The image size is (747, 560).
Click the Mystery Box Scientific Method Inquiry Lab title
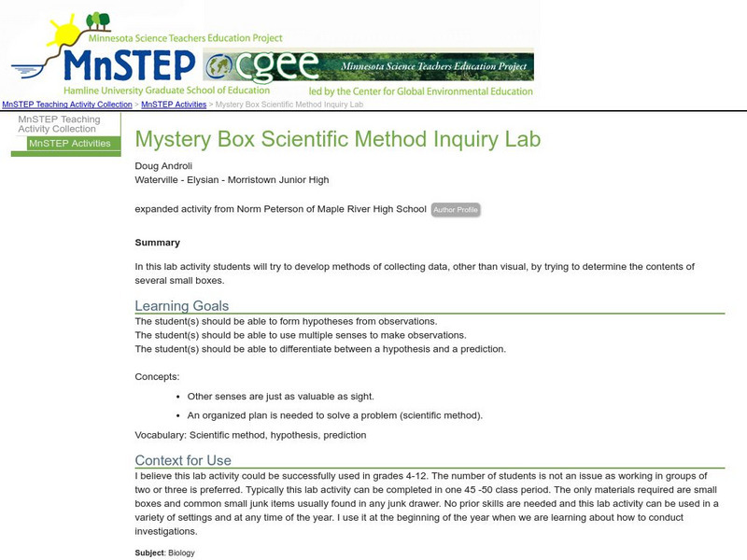pos(338,140)
